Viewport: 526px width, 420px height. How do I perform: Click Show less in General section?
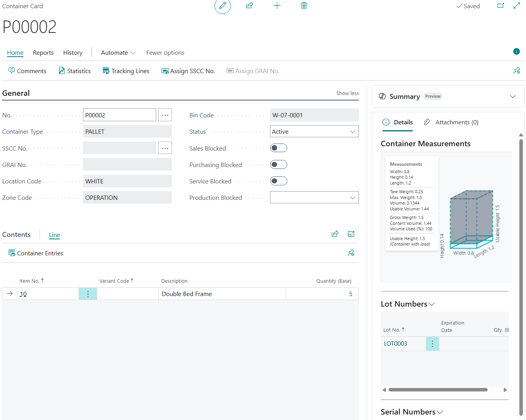tap(347, 93)
